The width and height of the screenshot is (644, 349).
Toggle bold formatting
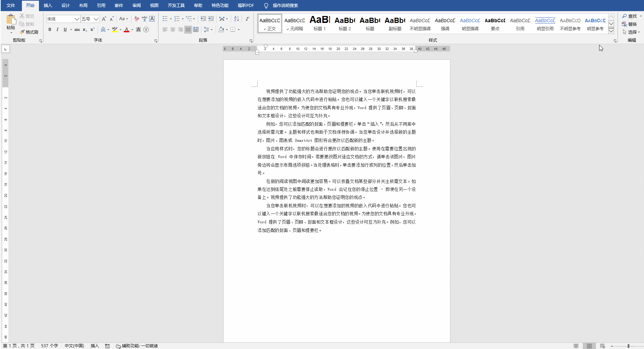click(x=49, y=30)
